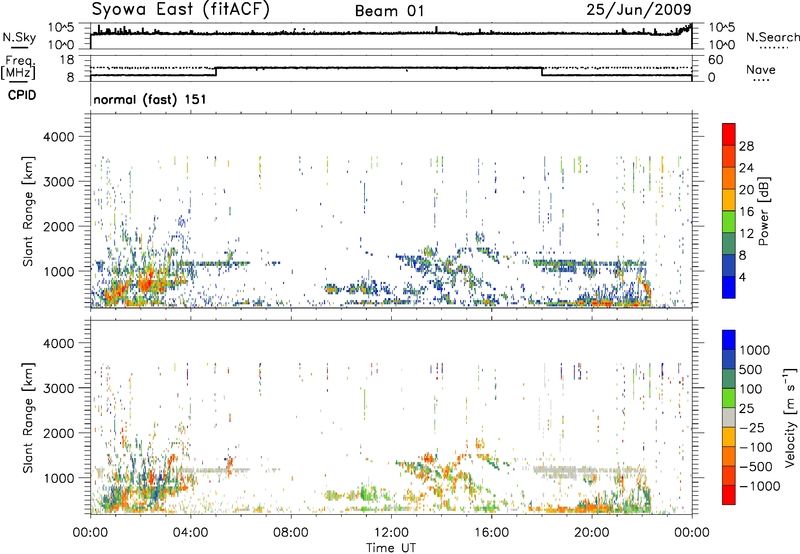Click the 'Velocity [m s⁻¹]' colorbar title
800x554 pixels.
(x=790, y=417)
